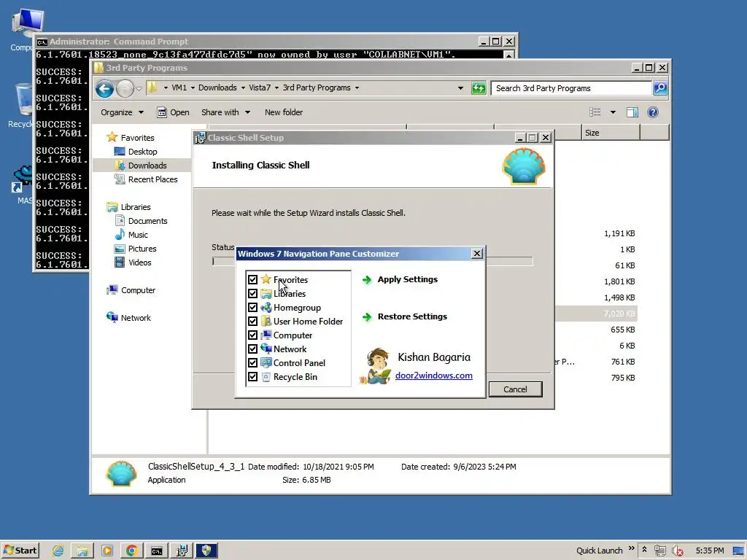Close the Navigation Pane Customizer dialog
The width and height of the screenshot is (747, 560).
tap(477, 253)
